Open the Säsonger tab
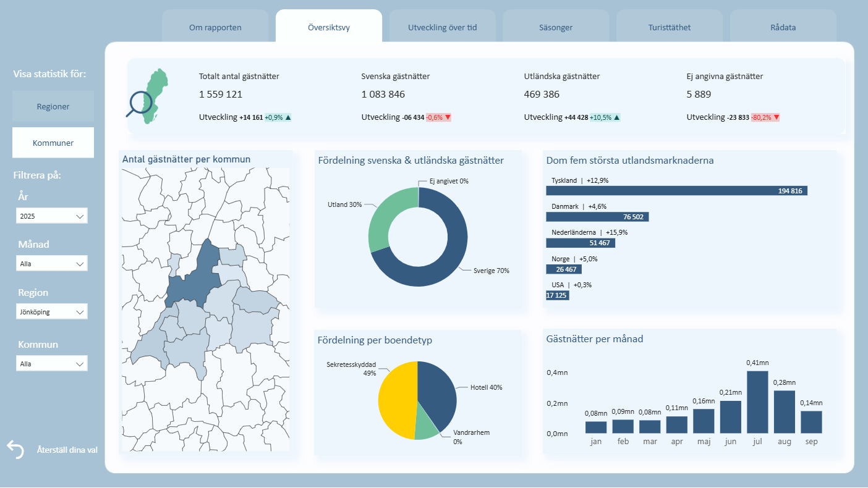This screenshot has height=488, width=868. point(556,27)
